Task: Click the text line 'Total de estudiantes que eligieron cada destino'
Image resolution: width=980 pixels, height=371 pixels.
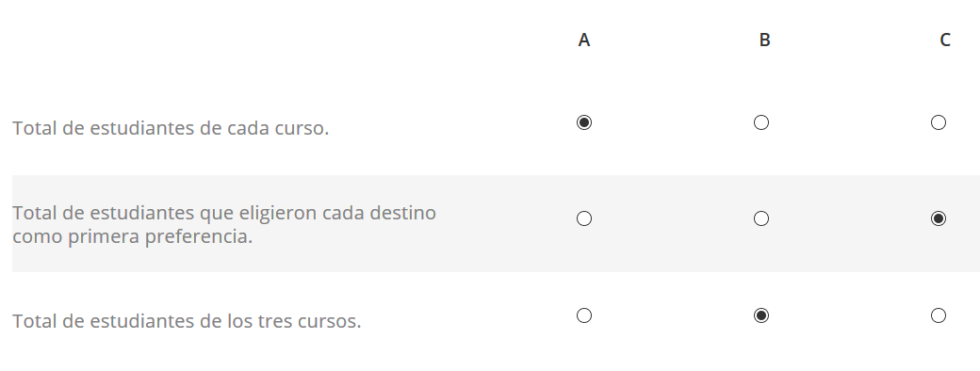Action: click(x=224, y=213)
